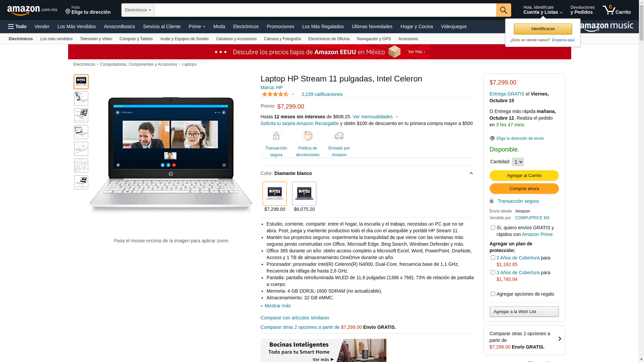Click the main search input field
Viewport: 644px width, 362px height.
[325, 10]
